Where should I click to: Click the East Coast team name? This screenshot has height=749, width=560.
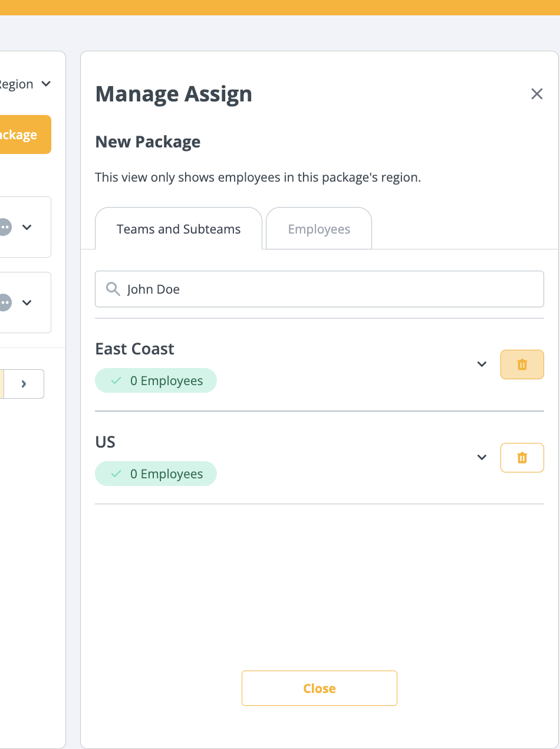pyautogui.click(x=135, y=349)
